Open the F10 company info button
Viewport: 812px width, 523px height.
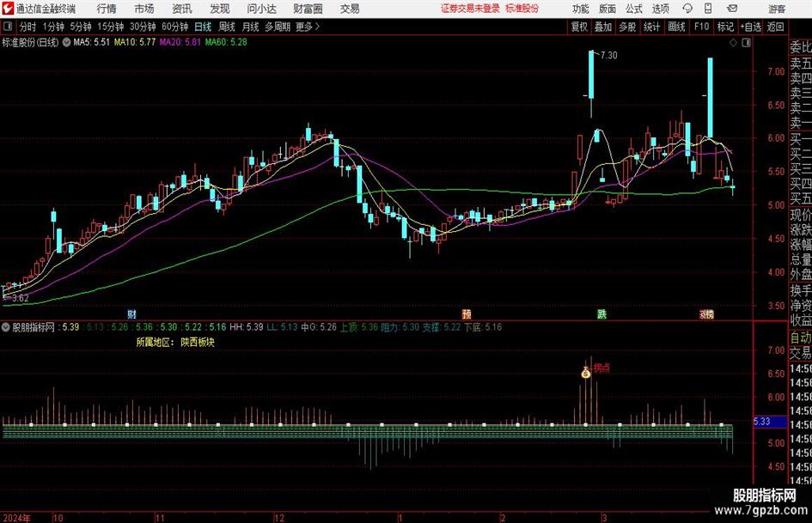coord(702,27)
